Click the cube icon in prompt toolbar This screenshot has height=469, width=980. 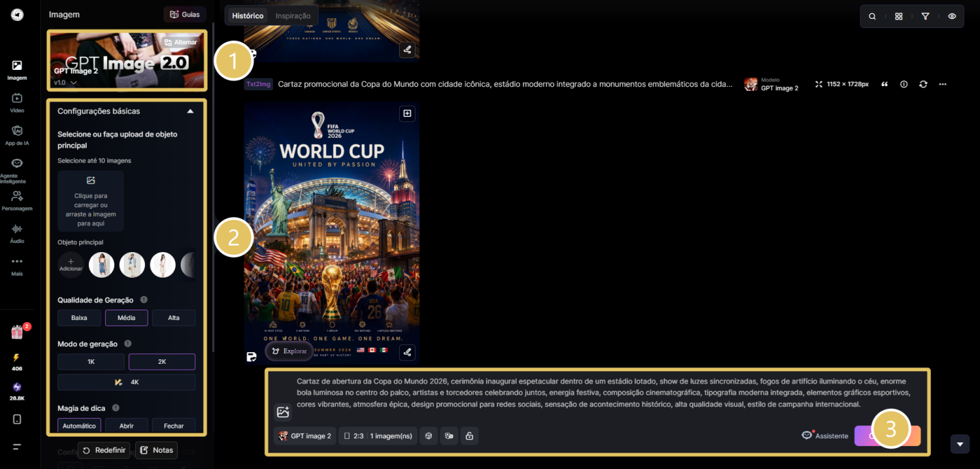tap(429, 436)
